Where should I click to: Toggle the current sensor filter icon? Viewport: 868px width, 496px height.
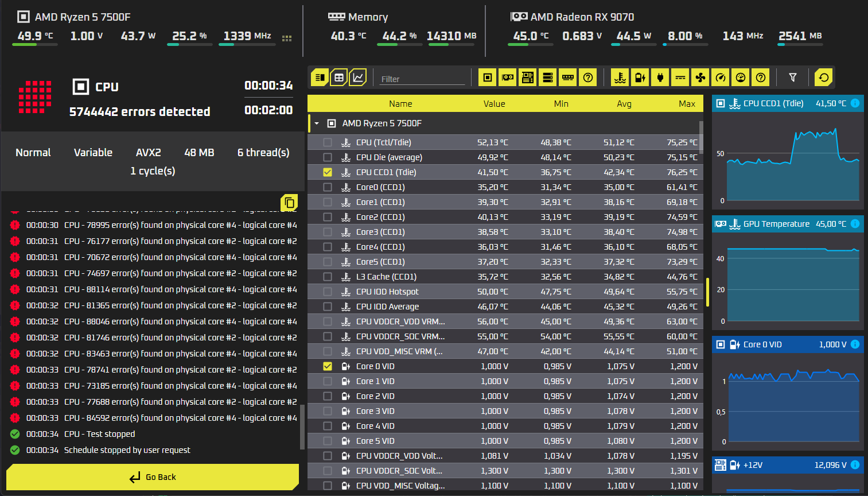pos(680,77)
